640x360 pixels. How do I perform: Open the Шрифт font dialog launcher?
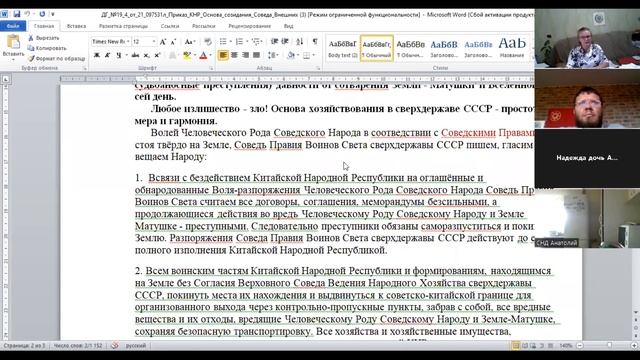point(211,69)
